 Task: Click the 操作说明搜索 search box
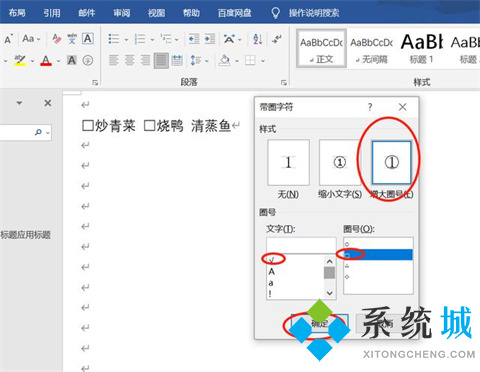314,13
